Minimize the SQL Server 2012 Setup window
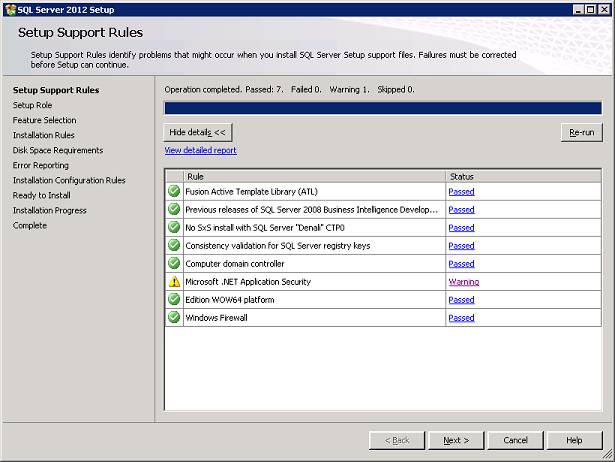The image size is (615, 462). tap(578, 9)
